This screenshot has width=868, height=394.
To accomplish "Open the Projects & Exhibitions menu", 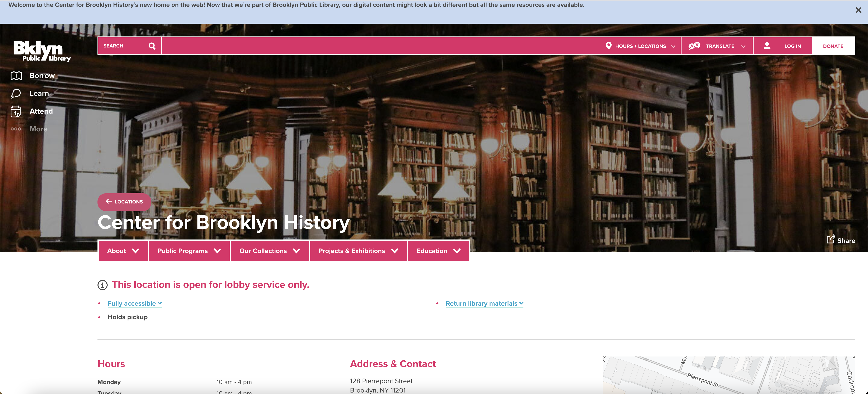I will (358, 251).
